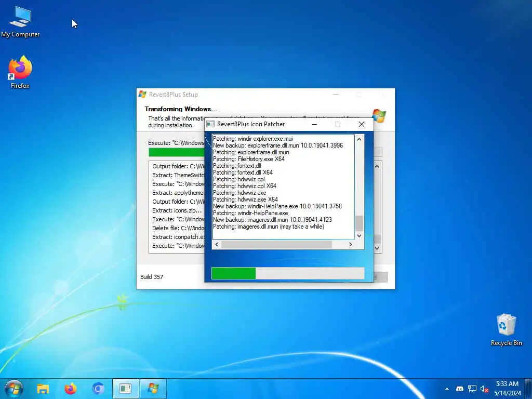Open the Recycle Bin desktop icon
The width and height of the screenshot is (532, 399).
(x=506, y=330)
